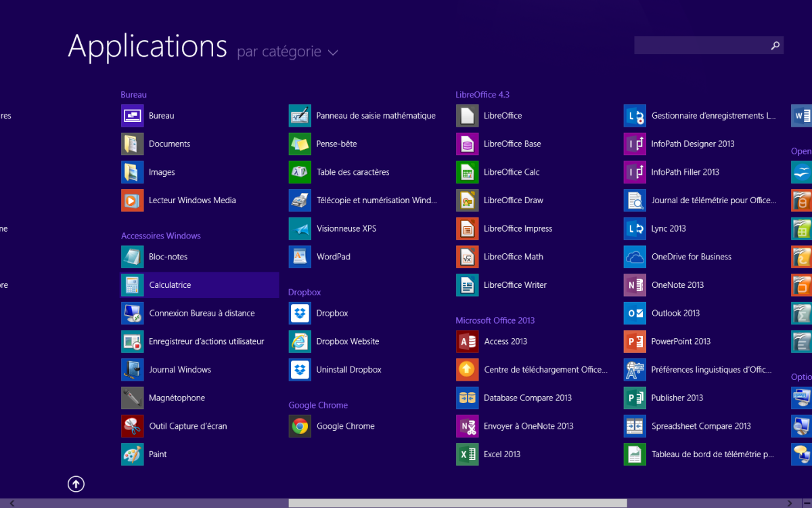Open the LibreOffice Writer icon

(468, 285)
